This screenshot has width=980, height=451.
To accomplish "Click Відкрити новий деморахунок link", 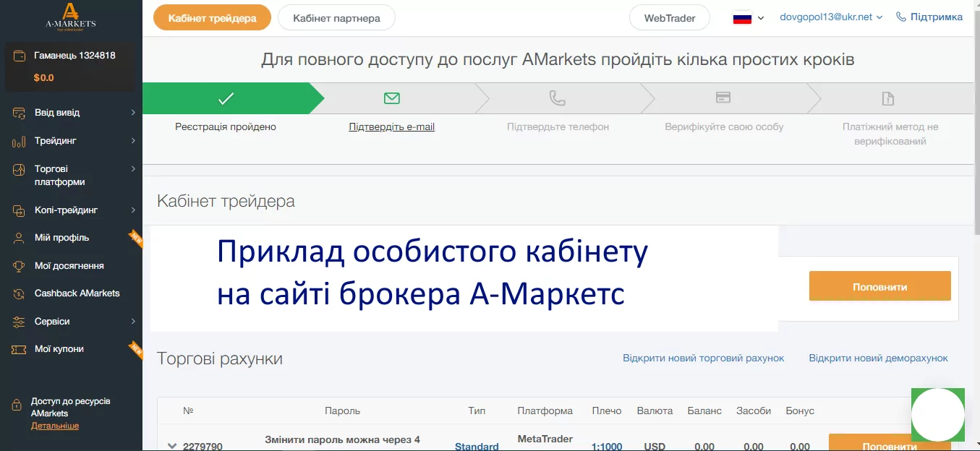I will pyautogui.click(x=879, y=358).
